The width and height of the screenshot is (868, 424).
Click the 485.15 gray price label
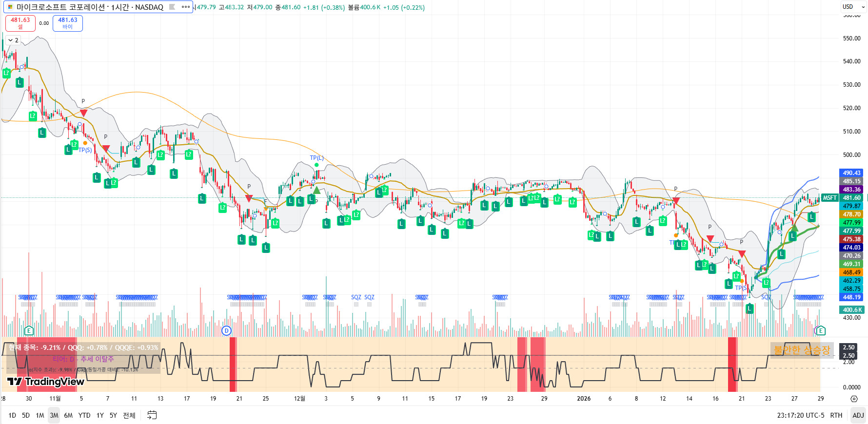coord(852,181)
